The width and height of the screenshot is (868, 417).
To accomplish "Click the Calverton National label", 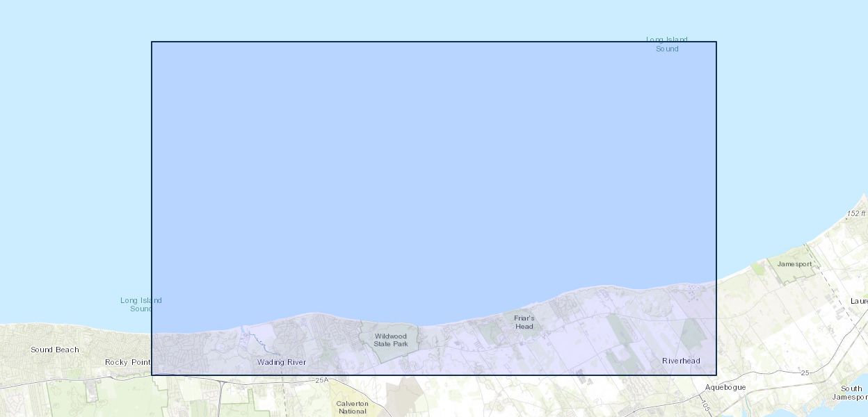I will 352,407.
